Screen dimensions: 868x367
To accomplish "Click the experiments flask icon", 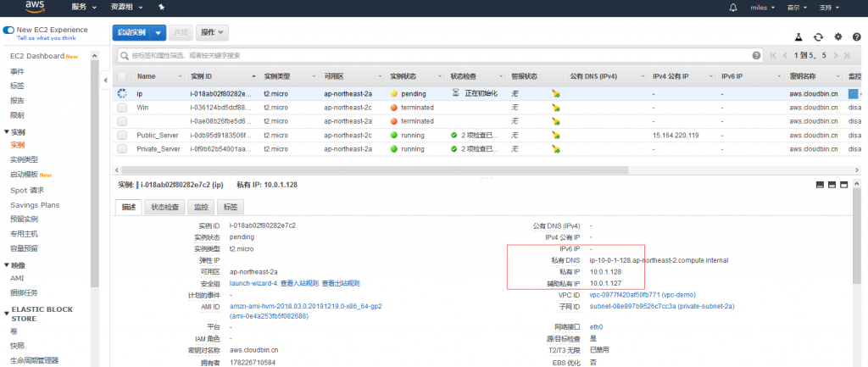I will [798, 37].
